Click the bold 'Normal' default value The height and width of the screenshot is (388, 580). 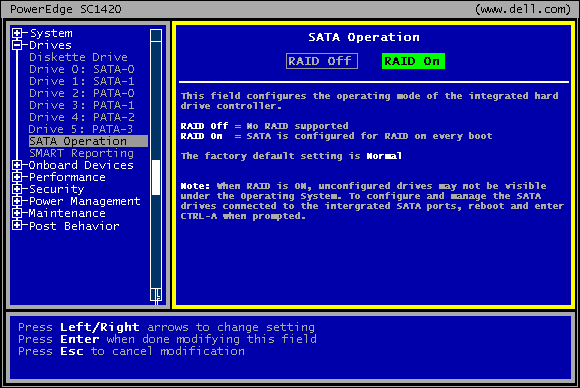384,156
